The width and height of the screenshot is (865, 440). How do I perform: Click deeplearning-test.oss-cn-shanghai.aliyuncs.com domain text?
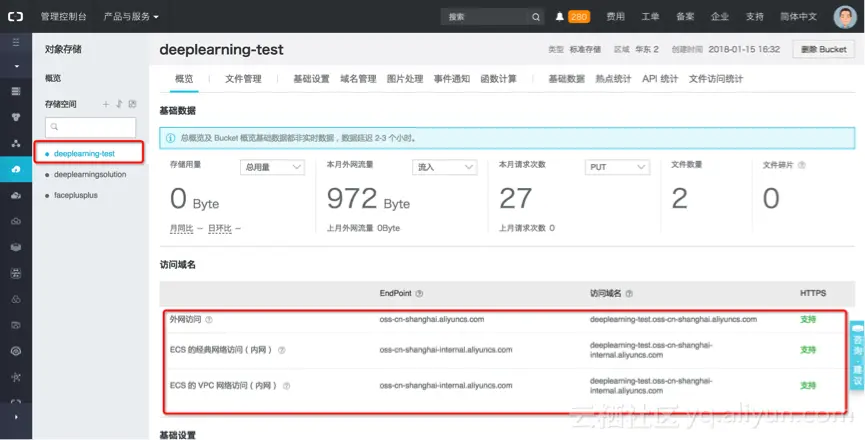point(673,320)
